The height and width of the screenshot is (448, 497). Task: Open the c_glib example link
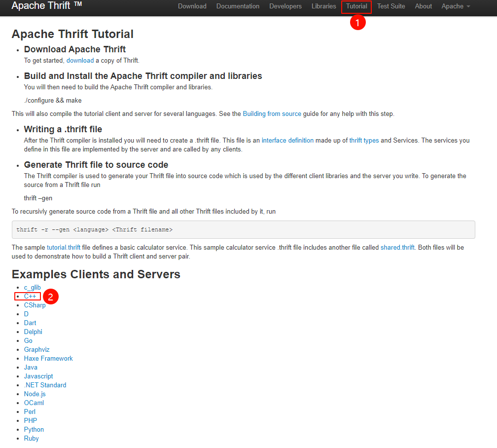33,288
